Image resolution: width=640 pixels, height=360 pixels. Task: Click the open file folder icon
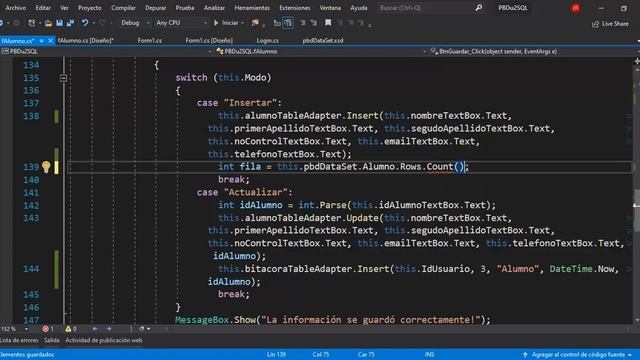coord(48,23)
